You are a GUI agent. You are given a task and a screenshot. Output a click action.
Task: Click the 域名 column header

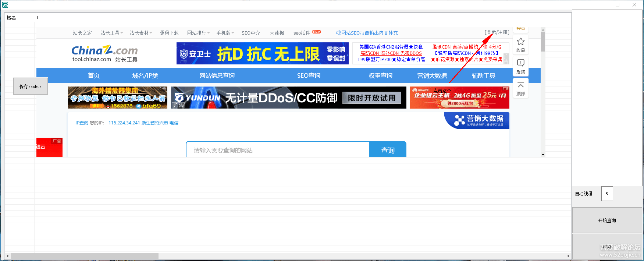(x=19, y=18)
